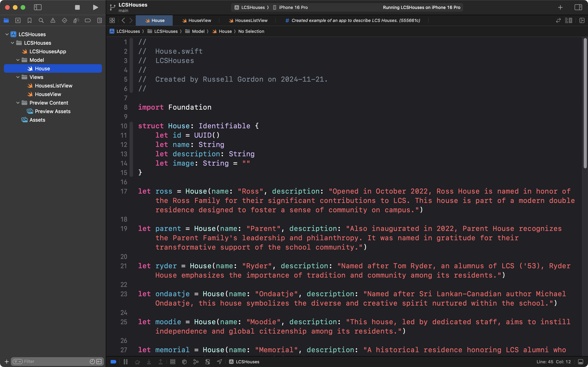Click the navigator Filter field

tap(53, 361)
